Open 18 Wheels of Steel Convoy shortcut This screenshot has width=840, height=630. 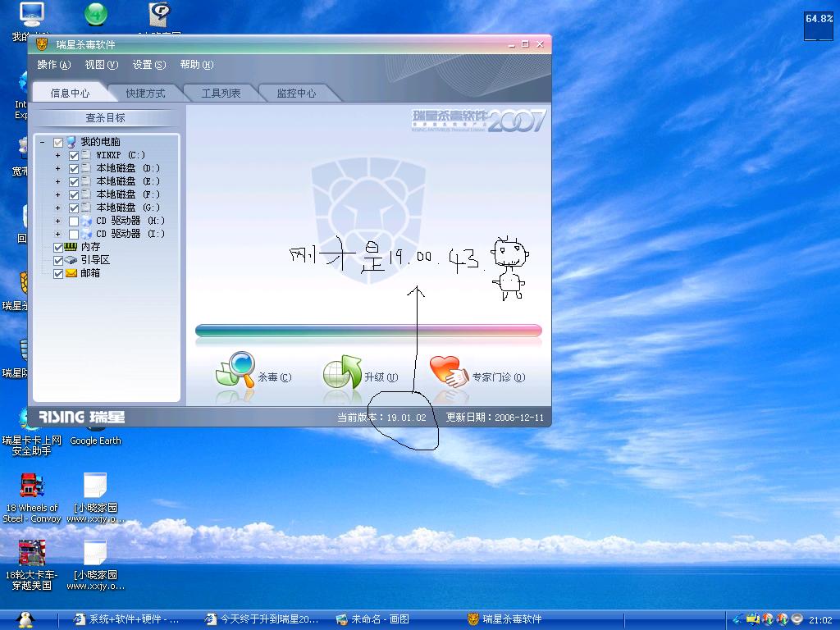pyautogui.click(x=32, y=498)
